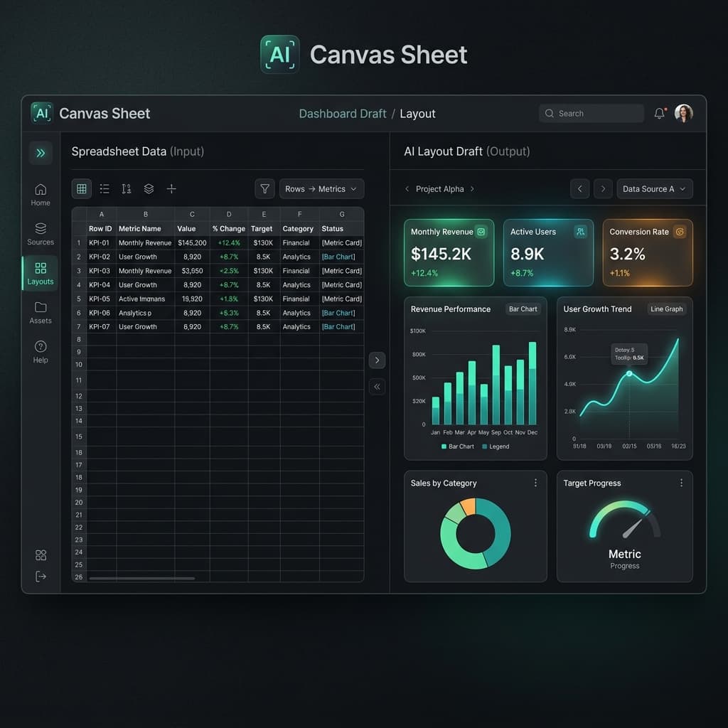This screenshot has height=728, width=728.
Task: Select Layouts in sidebar
Action: point(41,274)
